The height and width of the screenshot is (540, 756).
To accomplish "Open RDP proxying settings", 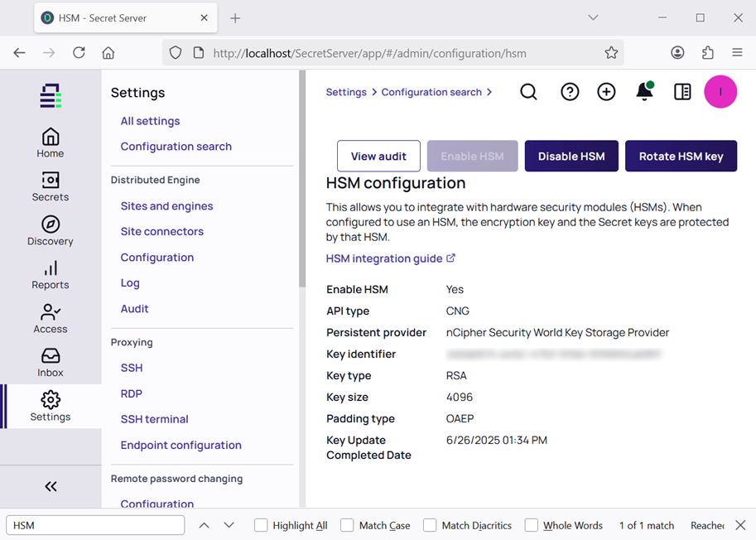I will pos(131,393).
